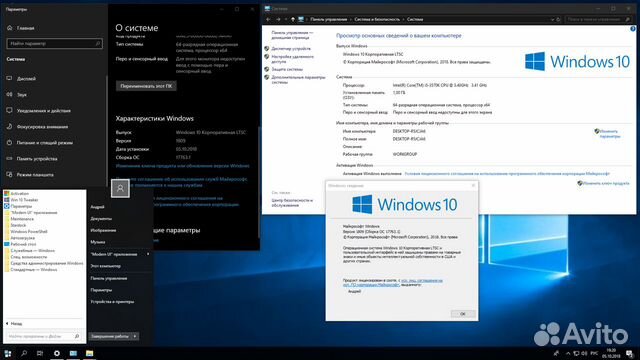
Task: Open the Action Center notification icon
Action: 630,353
